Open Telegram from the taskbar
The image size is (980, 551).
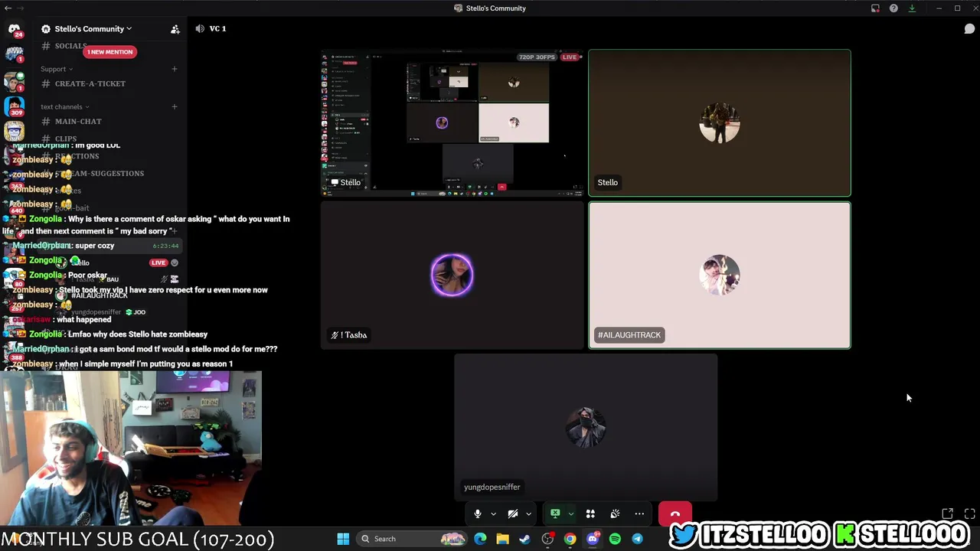[x=637, y=539]
